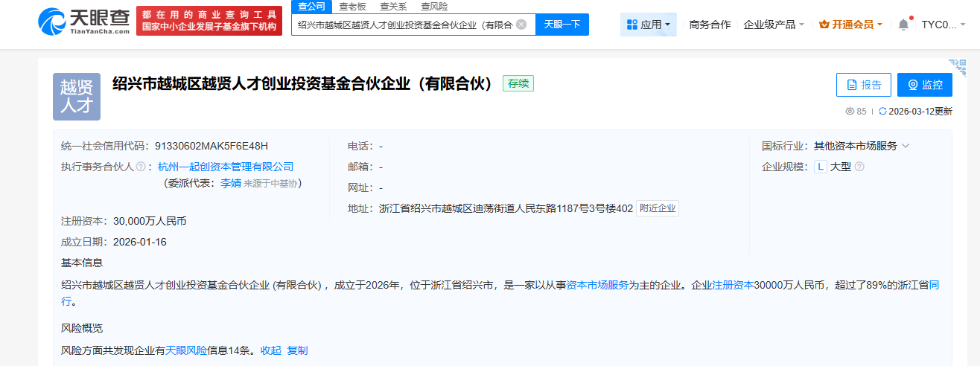Click the 存续 status tag
This screenshot has width=980, height=366.
(518, 83)
